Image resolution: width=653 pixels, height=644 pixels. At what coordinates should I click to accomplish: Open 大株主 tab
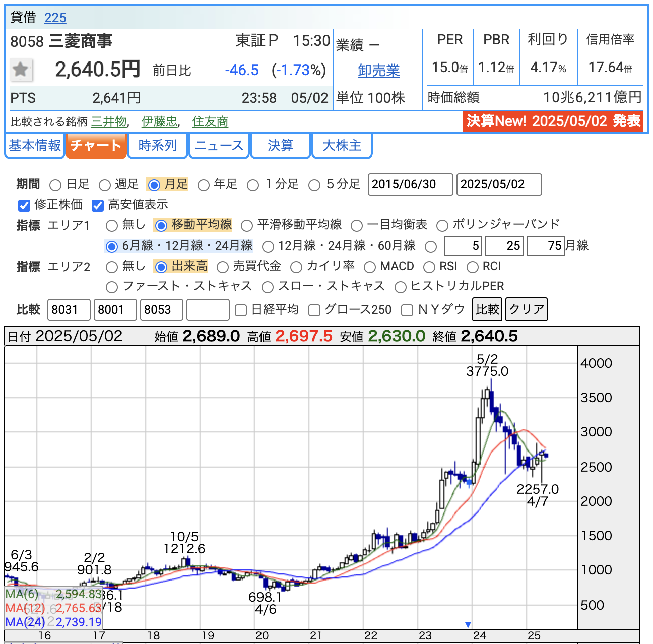tap(342, 146)
